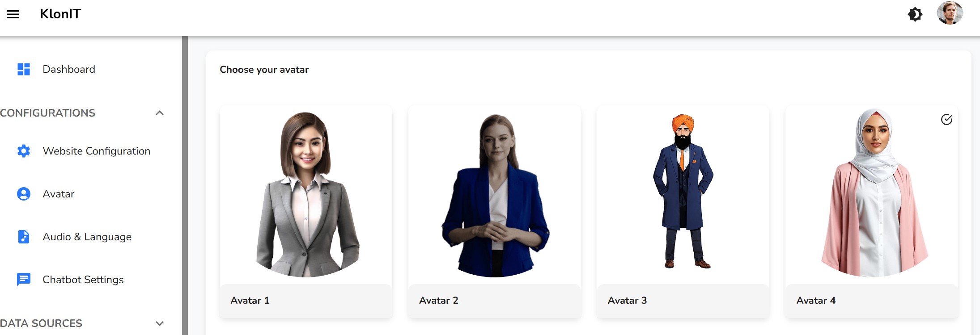Click the CONFIGURATIONS section header

click(48, 113)
